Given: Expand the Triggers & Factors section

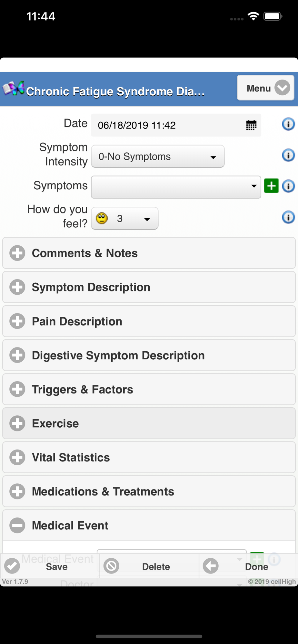Looking at the screenshot, I should coord(149,389).
